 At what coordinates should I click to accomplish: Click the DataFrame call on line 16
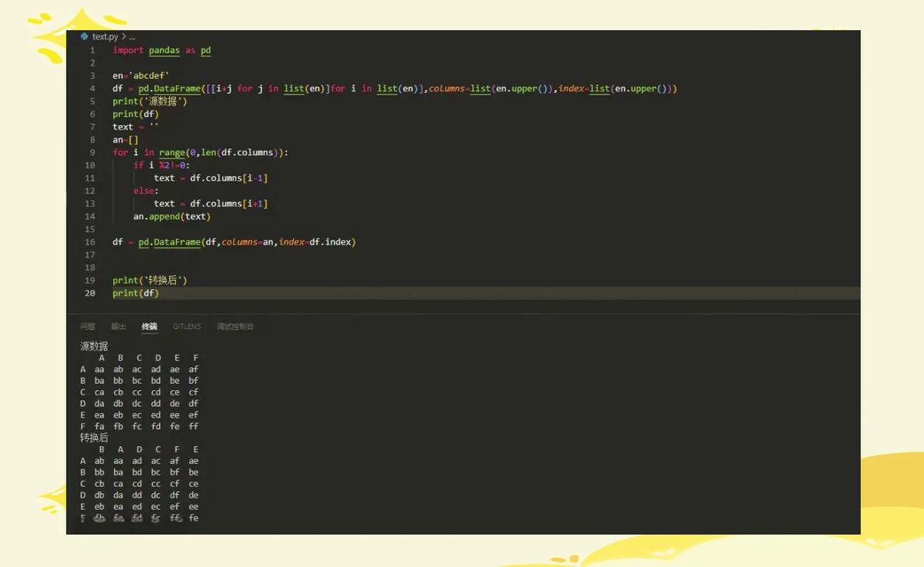(x=177, y=241)
